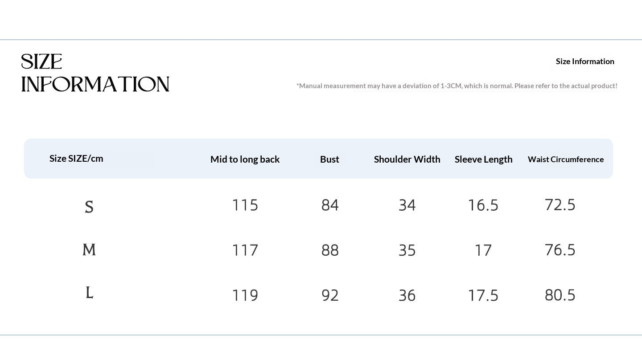Select the 80.5 waist value for L
This screenshot has height=364, width=642.
[560, 295]
